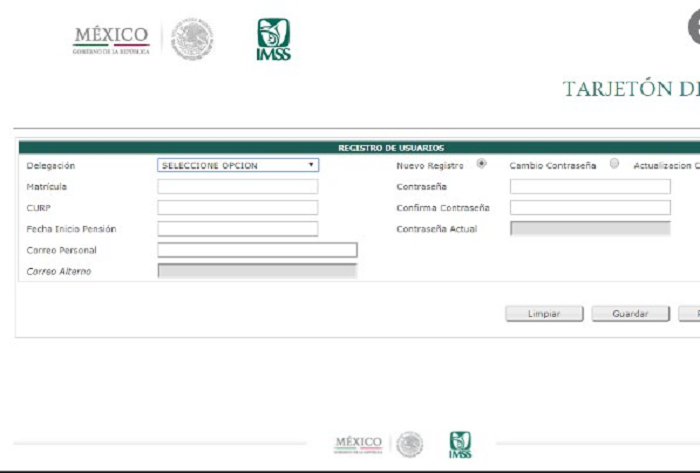Screen dimensions: 700x473
Task: Click the green IMSS logo in header
Action: 273,40
